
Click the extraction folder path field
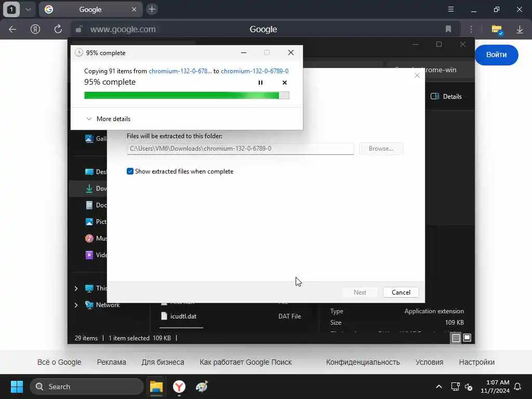(x=240, y=149)
